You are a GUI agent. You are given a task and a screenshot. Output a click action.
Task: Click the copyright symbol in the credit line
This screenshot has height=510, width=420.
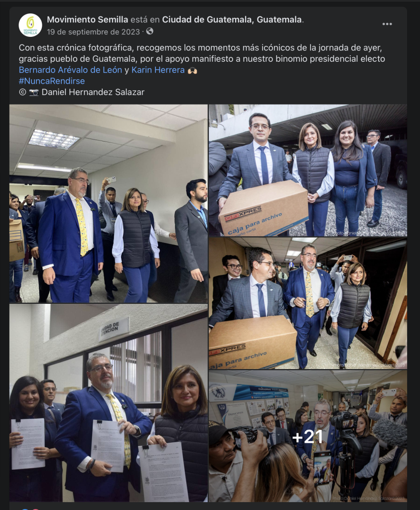[x=22, y=92]
